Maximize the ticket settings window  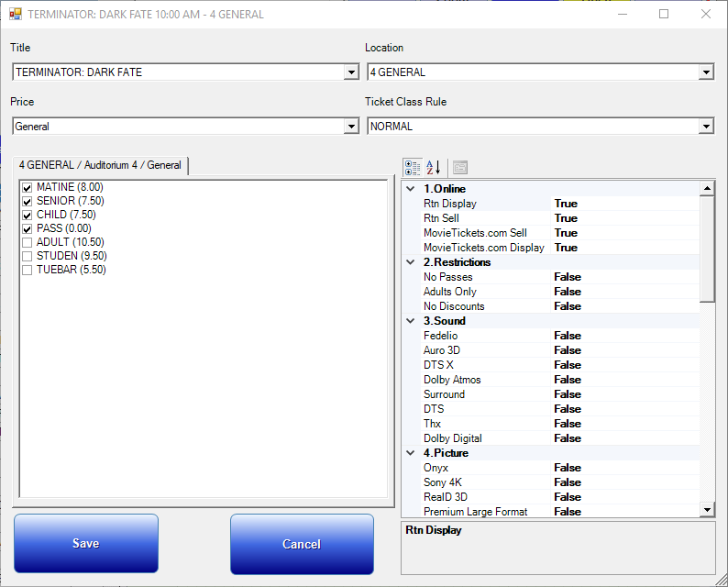pyautogui.click(x=664, y=14)
